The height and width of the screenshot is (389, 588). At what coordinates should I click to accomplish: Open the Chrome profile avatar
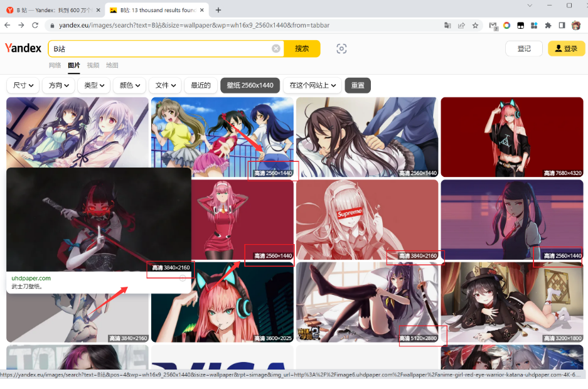click(x=575, y=26)
